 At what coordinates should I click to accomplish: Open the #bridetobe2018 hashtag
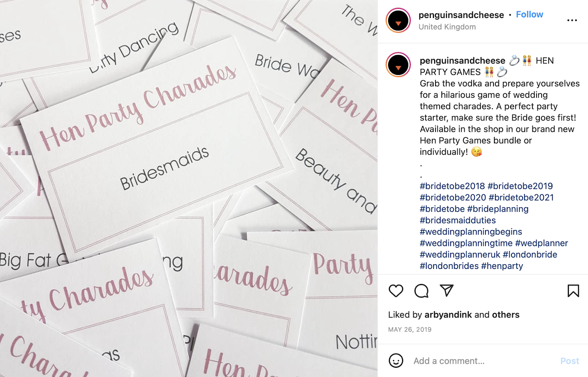coord(452,186)
